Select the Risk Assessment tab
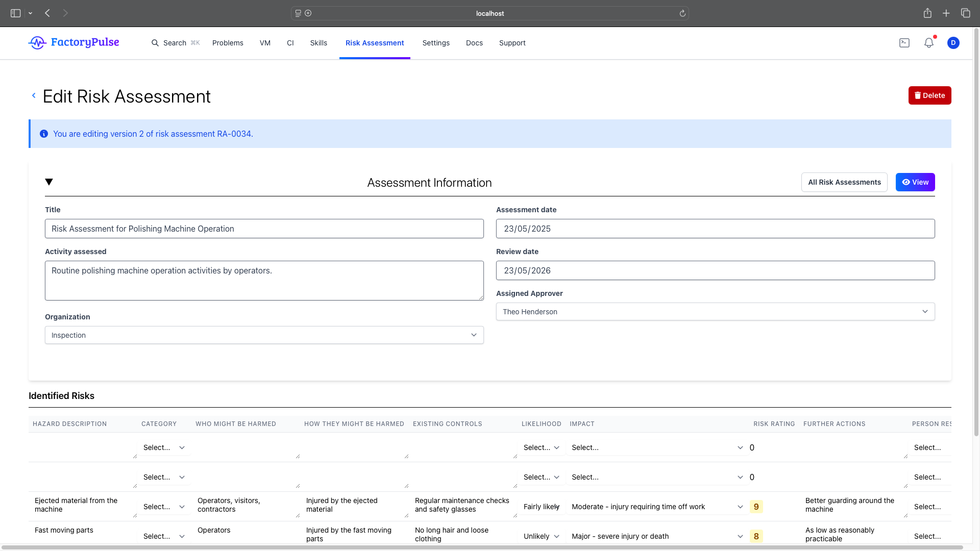This screenshot has width=980, height=551. pyautogui.click(x=375, y=43)
